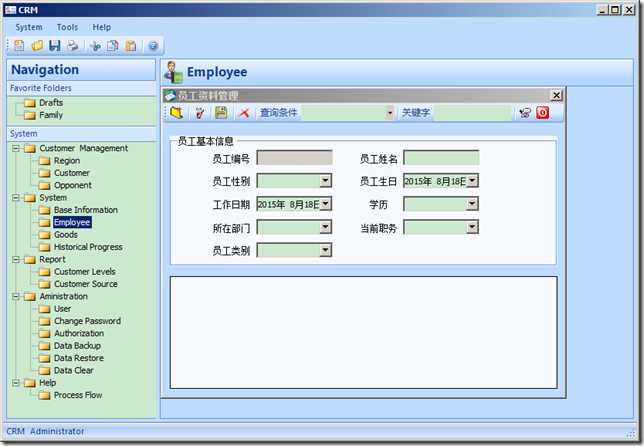The width and height of the screenshot is (644, 446).
Task: Click the Employee header person icon
Action: tap(173, 72)
